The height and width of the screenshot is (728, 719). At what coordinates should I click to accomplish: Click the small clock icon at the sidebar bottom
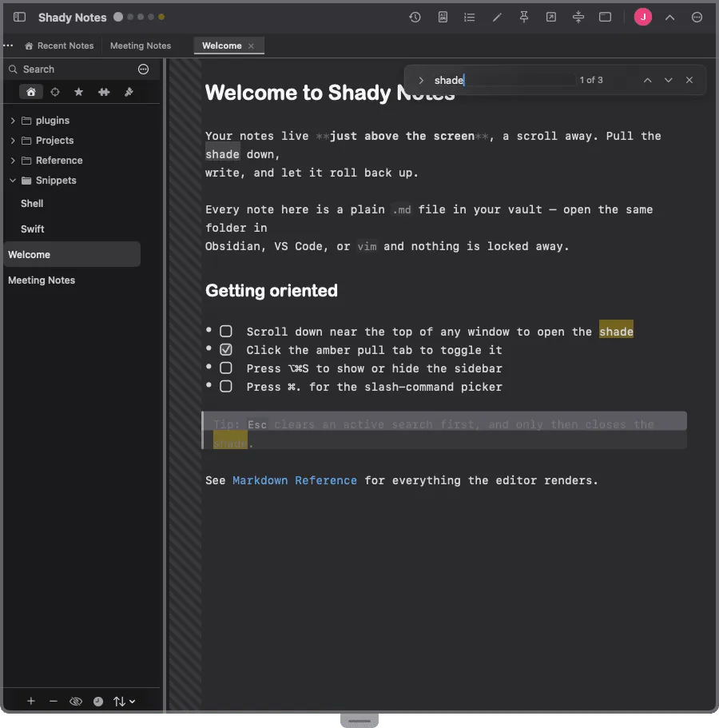[98, 701]
